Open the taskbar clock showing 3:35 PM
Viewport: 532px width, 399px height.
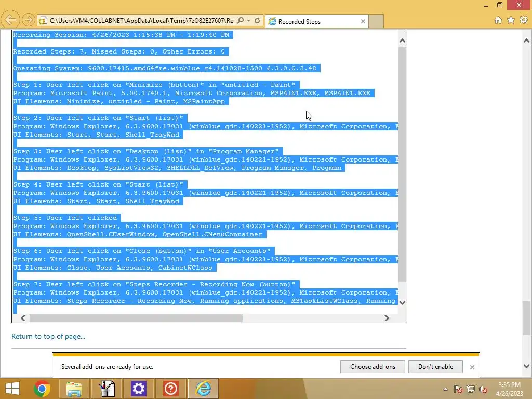(x=509, y=389)
